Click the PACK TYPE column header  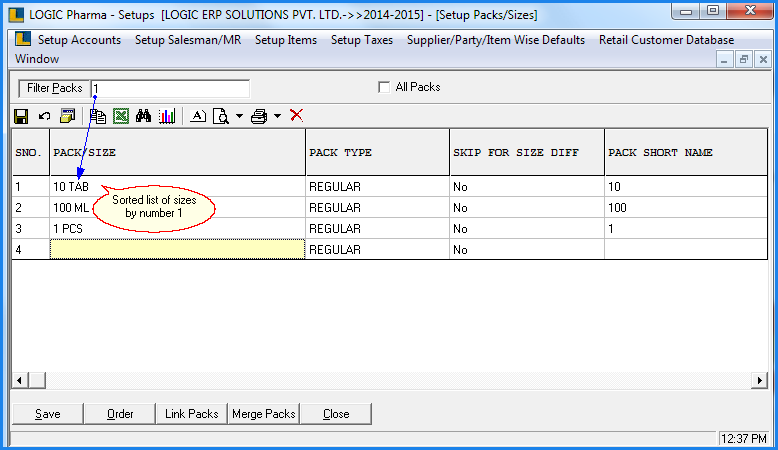point(378,152)
